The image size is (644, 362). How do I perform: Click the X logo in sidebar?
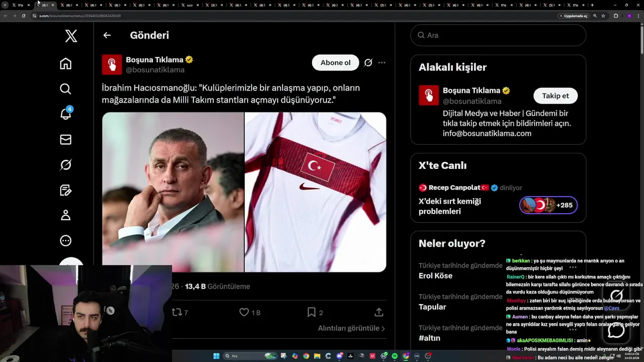pos(71,36)
